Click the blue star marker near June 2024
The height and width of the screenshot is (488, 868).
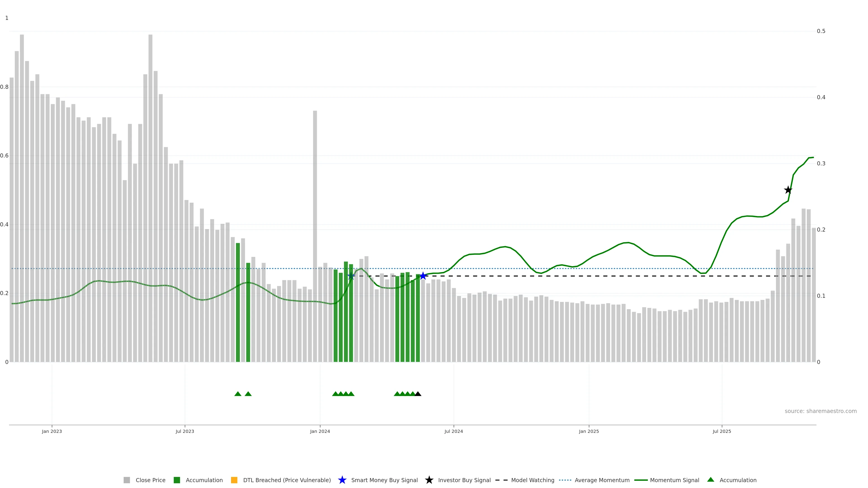tap(423, 276)
